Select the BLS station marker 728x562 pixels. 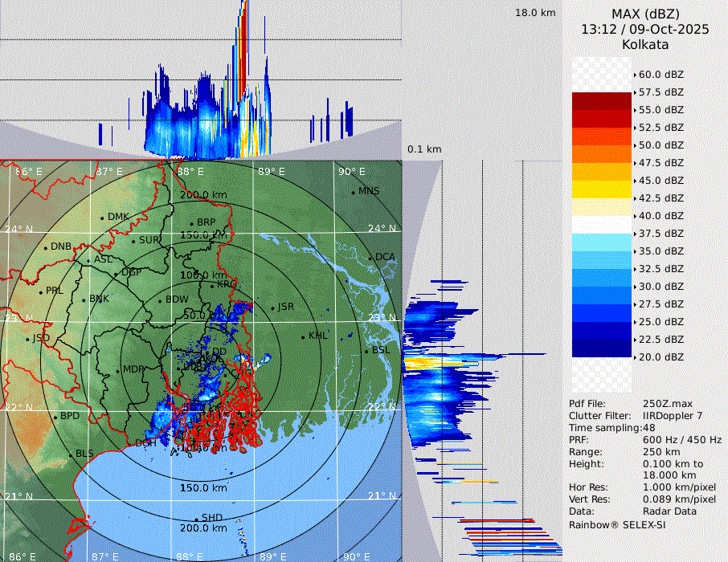(x=70, y=454)
